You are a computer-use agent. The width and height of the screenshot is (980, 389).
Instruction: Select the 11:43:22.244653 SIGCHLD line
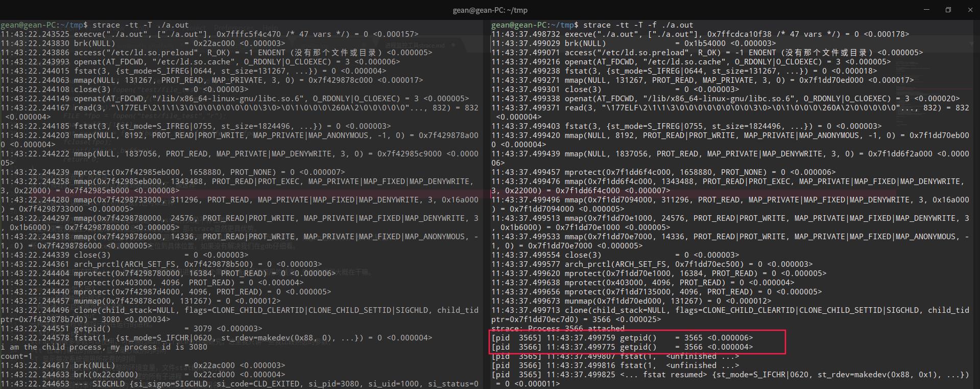(x=240, y=383)
